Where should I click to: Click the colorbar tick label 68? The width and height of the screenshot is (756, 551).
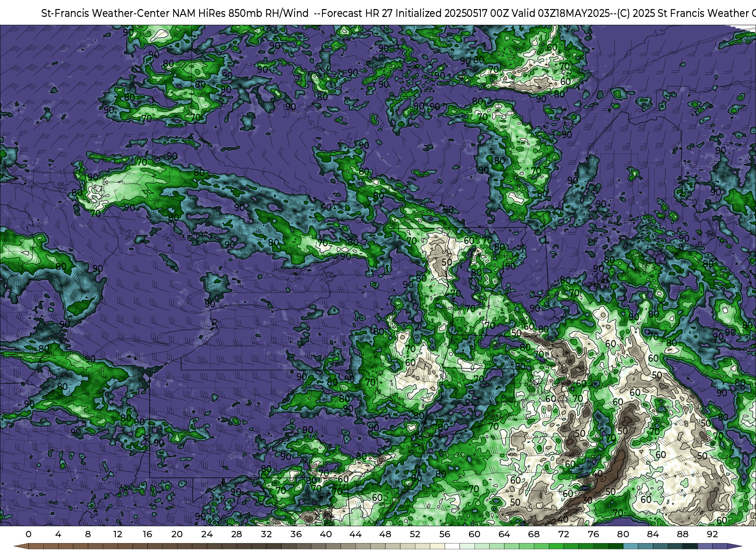coord(534,534)
